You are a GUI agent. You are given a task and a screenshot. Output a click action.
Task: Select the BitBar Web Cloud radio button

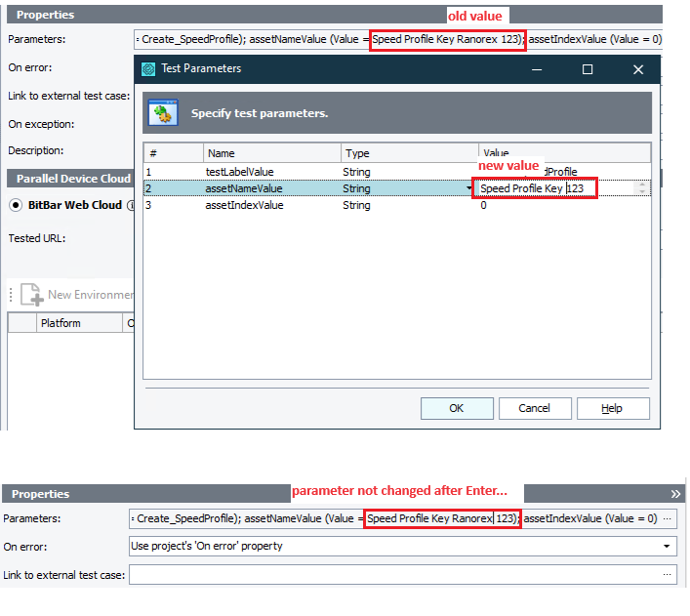click(x=16, y=205)
